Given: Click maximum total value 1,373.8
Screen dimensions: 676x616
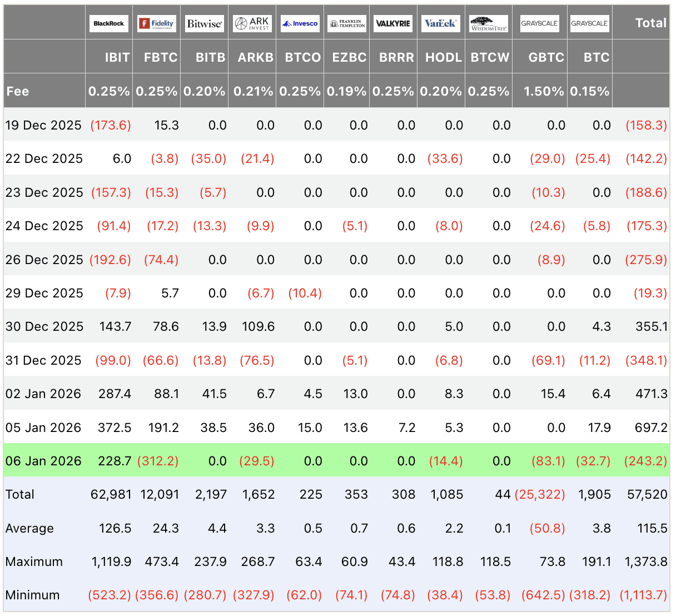Looking at the screenshot, I should [x=646, y=562].
